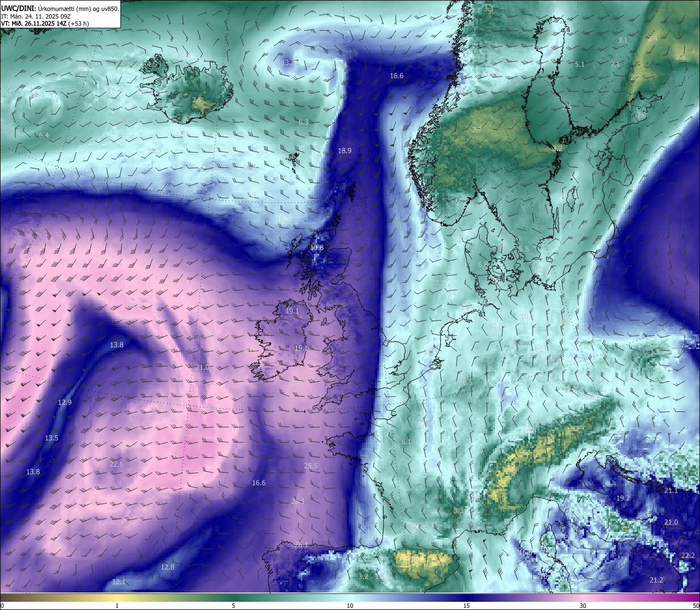Click the 12.1 value near the bottom edge
This screenshot has height=610, width=700.
point(119,582)
